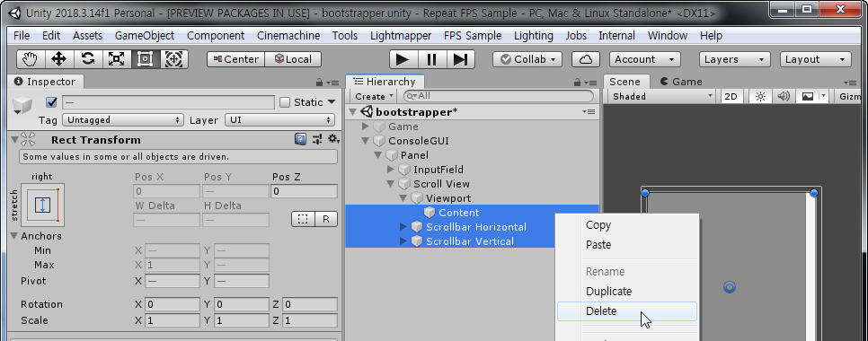Choose Delete from the context menu
The width and height of the screenshot is (868, 341).
tap(627, 311)
